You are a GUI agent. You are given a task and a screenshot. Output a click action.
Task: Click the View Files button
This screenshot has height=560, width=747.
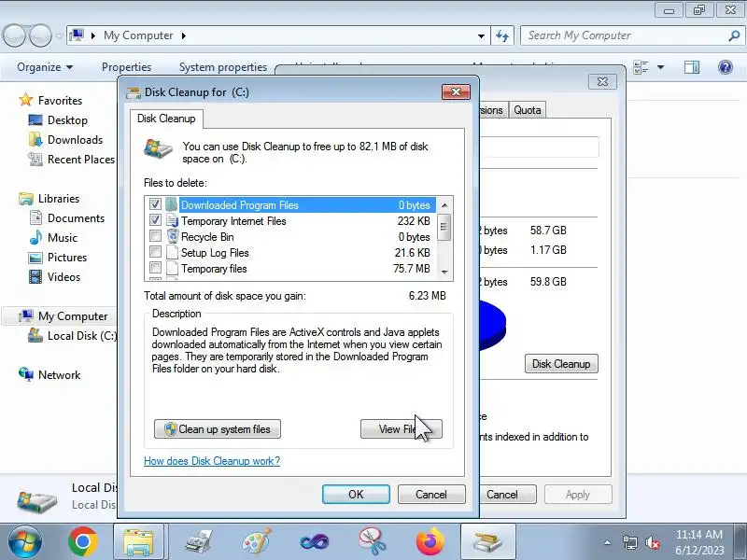pos(402,429)
